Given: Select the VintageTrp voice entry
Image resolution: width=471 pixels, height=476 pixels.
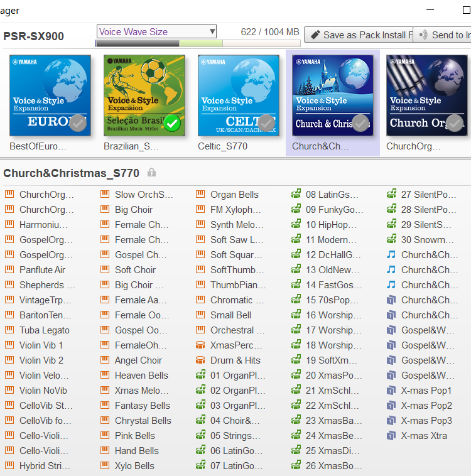Looking at the screenshot, I should tap(38, 300).
